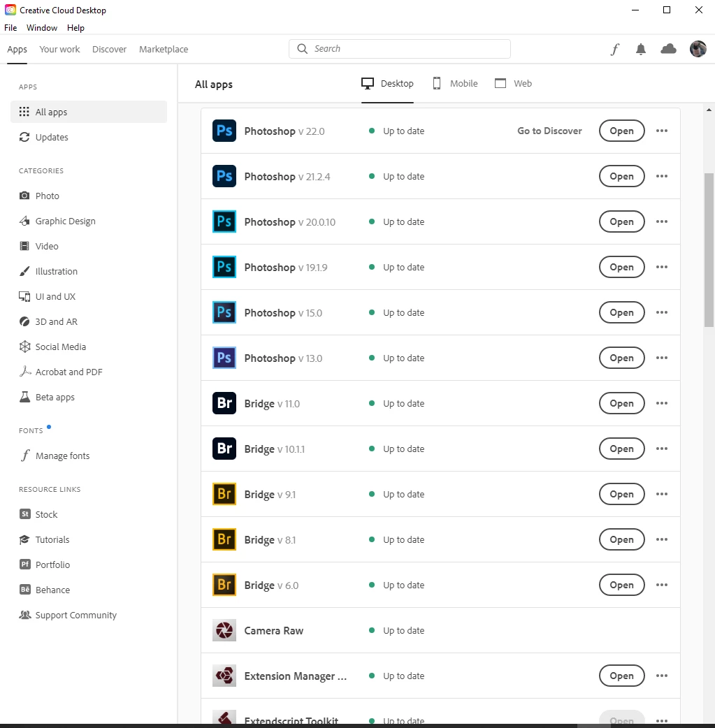Open the fonts icon in the top bar
The image size is (715, 728).
(x=614, y=49)
